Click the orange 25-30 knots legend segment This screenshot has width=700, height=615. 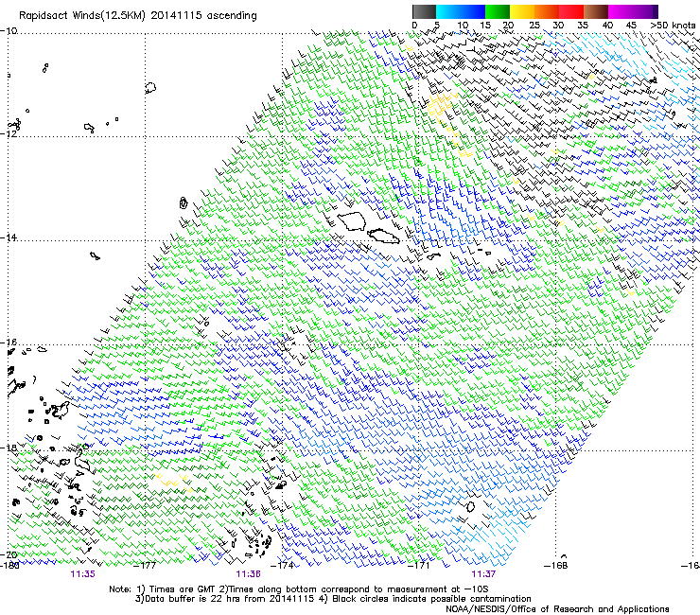pos(547,11)
